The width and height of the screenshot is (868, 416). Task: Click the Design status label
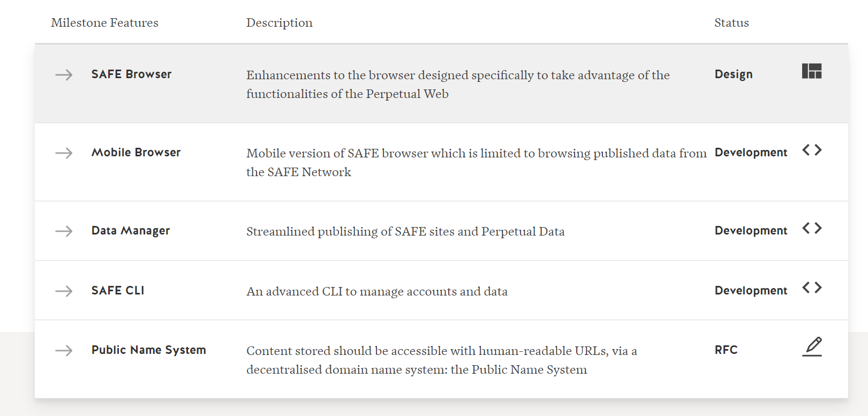pyautogui.click(x=733, y=74)
